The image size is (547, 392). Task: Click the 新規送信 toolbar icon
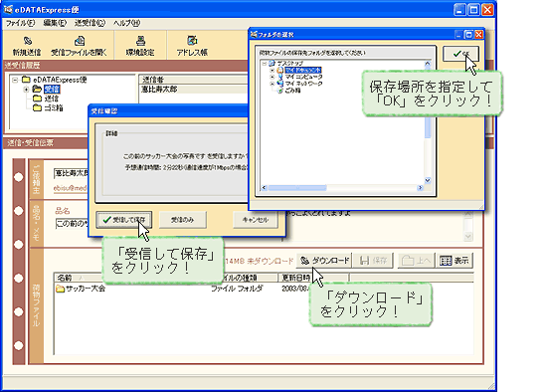click(28, 41)
